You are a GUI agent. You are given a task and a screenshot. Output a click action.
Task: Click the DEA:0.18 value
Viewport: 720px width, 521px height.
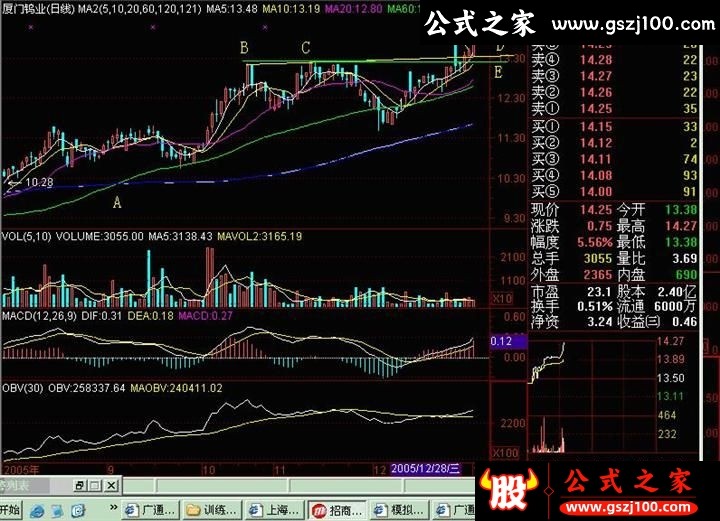coord(150,316)
